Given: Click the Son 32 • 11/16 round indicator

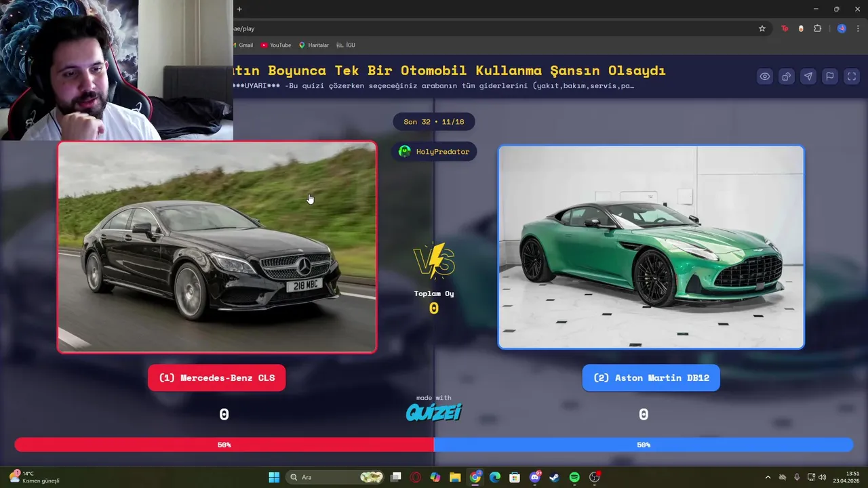Looking at the screenshot, I should [434, 122].
